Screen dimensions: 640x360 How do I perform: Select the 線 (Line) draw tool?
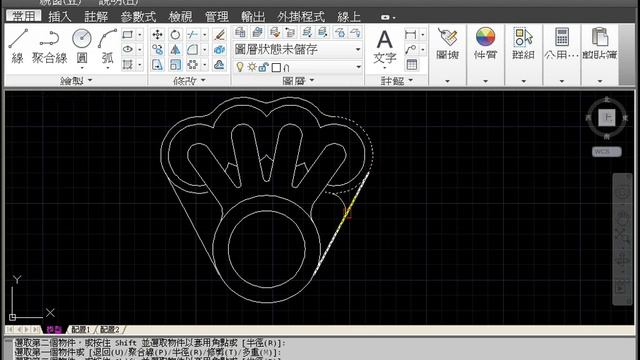(x=18, y=46)
